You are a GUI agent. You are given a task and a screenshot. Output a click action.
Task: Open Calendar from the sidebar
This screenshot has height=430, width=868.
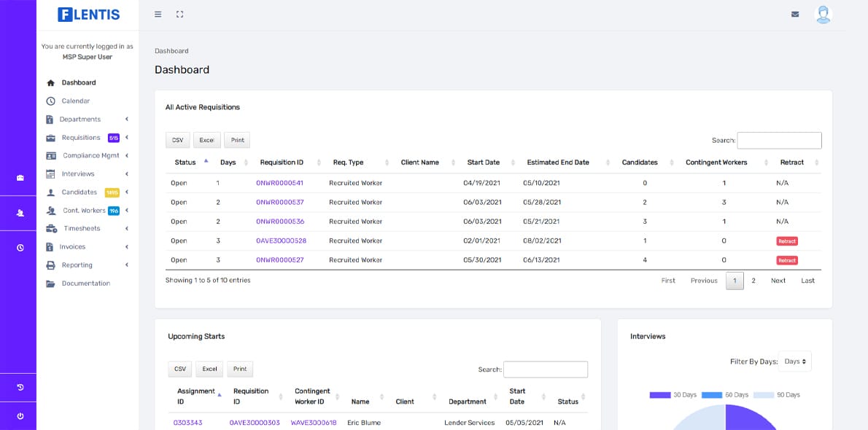coord(76,101)
